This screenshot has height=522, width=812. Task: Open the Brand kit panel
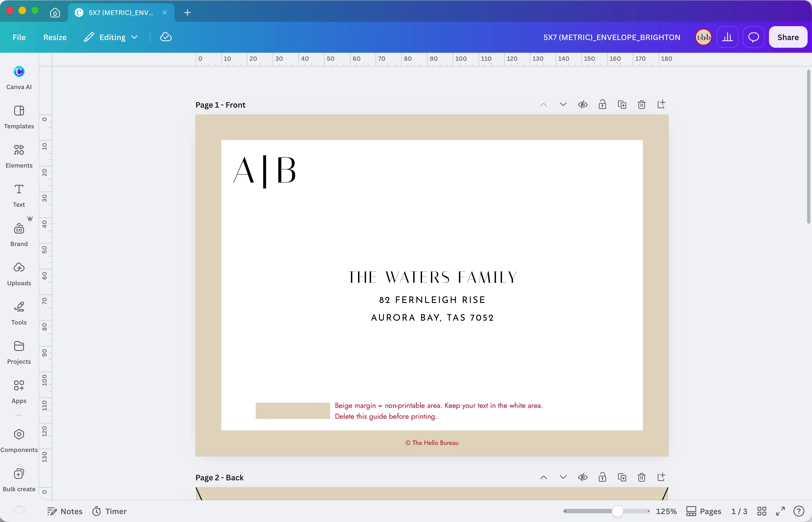(x=19, y=235)
